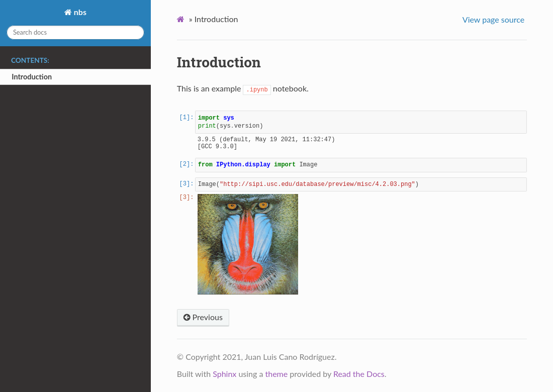Click the blue input prompt [1]:
The image size is (553, 392).
point(186,118)
